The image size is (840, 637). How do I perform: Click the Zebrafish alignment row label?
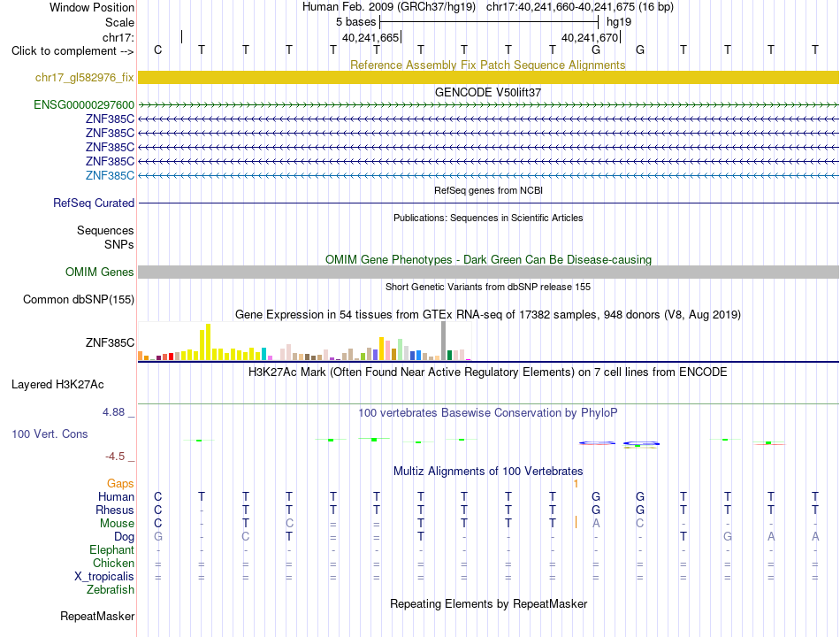click(x=111, y=590)
